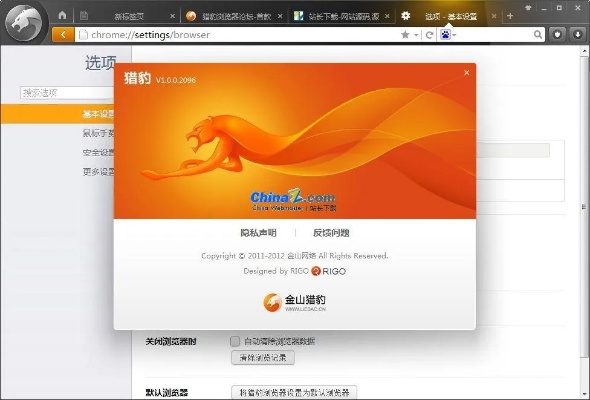Screen dimensions: 590x400
Task: Close the 站长下载 tab
Action: coord(387,16)
